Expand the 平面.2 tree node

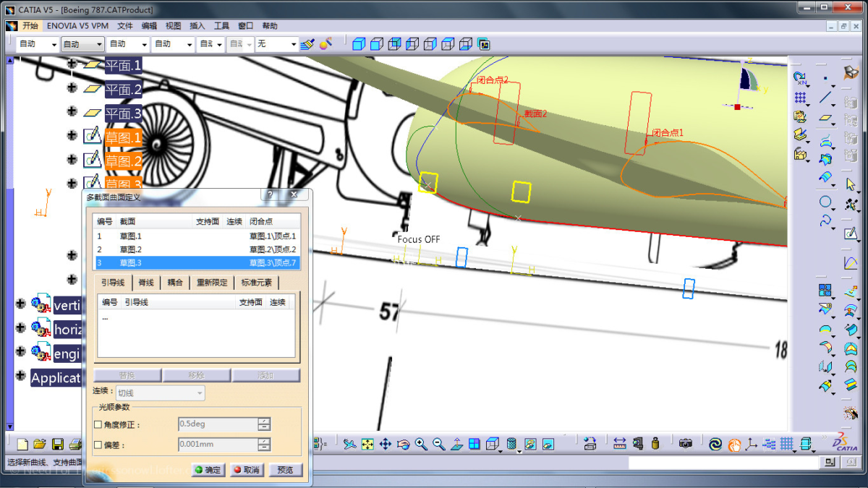click(x=72, y=88)
